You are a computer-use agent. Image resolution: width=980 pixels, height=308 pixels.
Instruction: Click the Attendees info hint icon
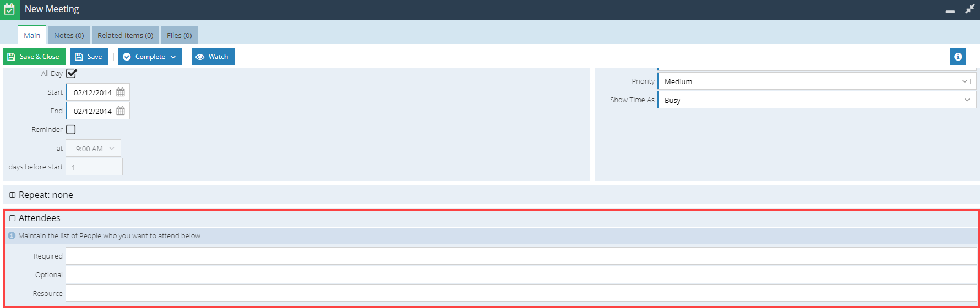click(12, 235)
